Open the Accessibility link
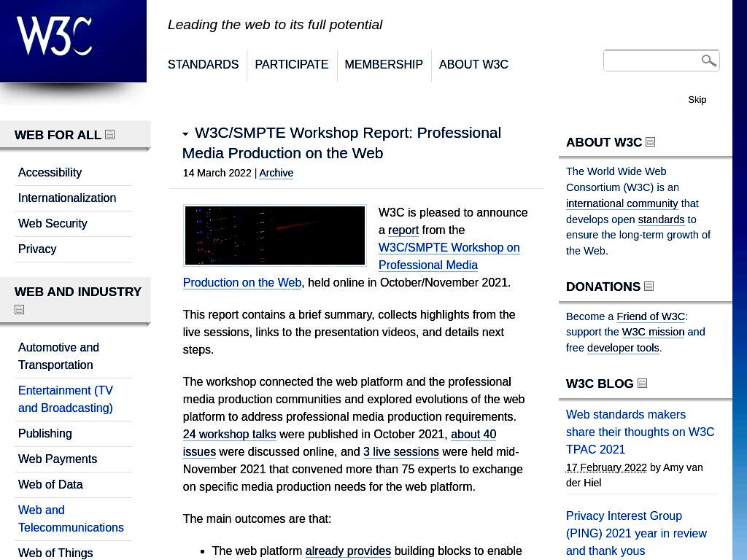This screenshot has height=560, width=747. coord(50,172)
